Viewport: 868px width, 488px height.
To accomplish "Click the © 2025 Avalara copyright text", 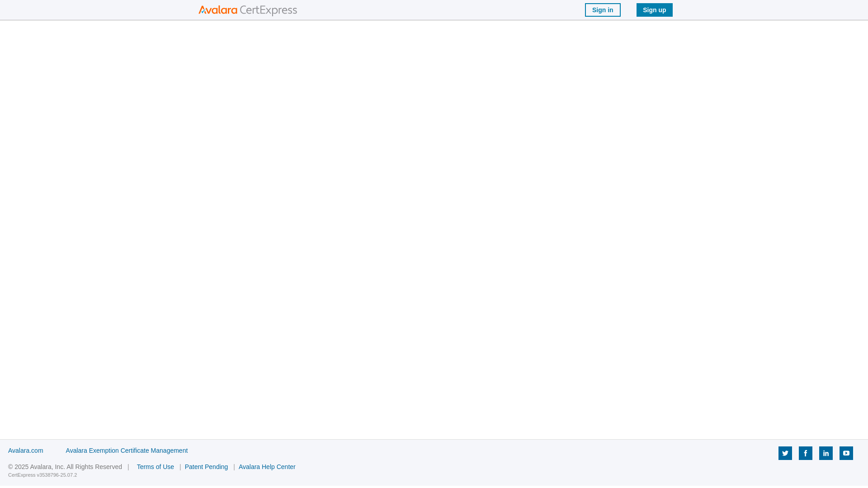I will 65,467.
